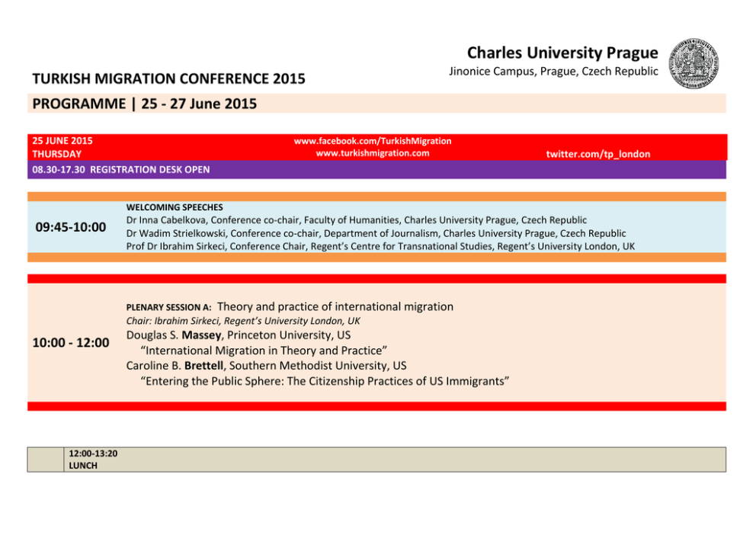The height and width of the screenshot is (535, 756).
Task: Click the 'PROGRAMME | 25 - 27 June 2015' heading
Action: 145,104
